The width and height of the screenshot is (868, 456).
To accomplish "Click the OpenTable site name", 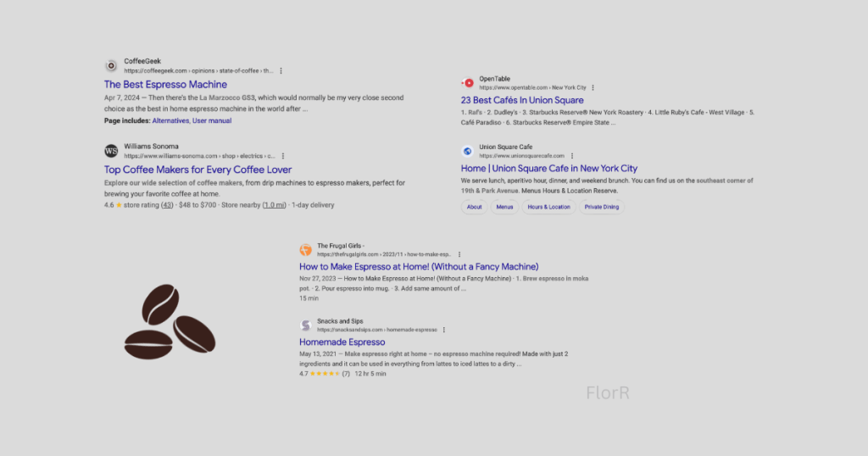I will [494, 79].
